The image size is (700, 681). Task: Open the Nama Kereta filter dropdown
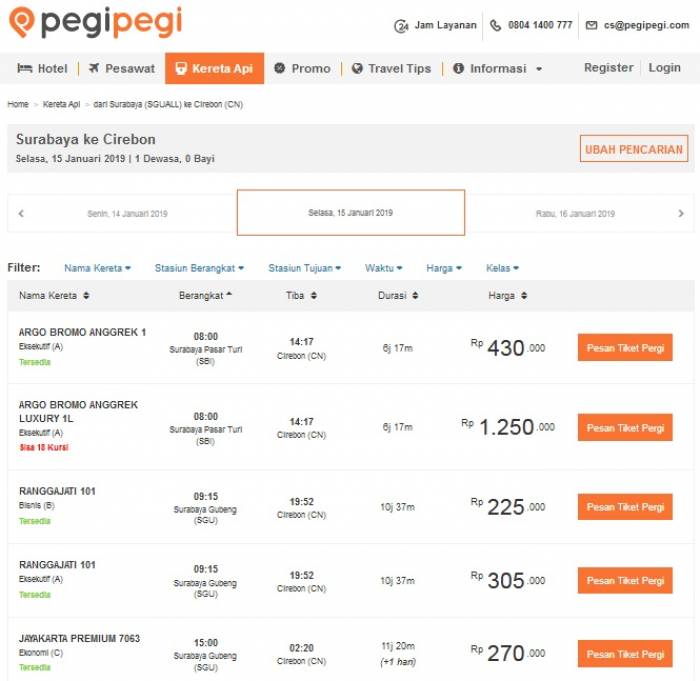tap(97, 268)
